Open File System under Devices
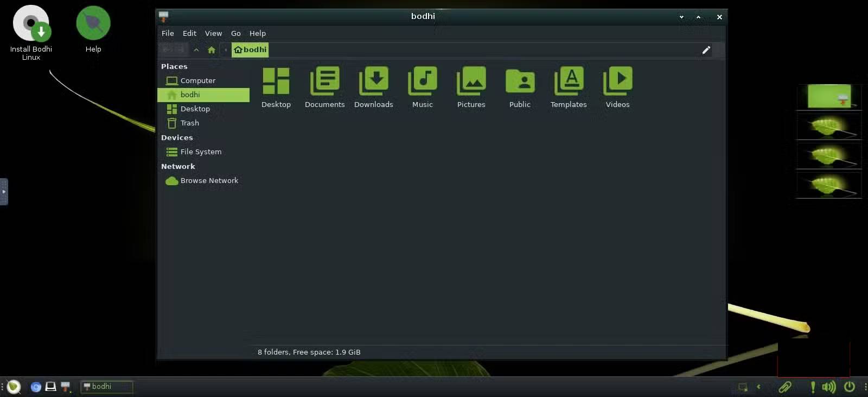 203,152
